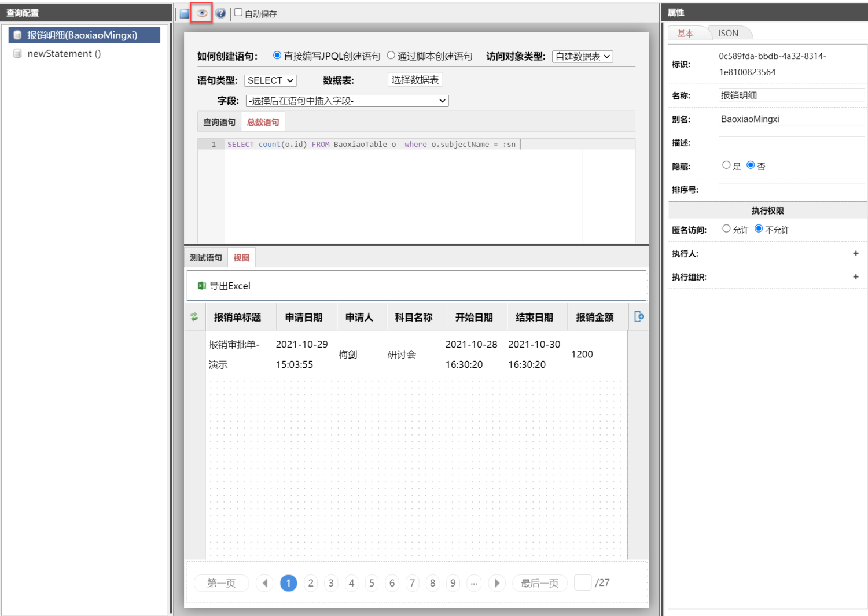Switch to the 查询语句 tab
Viewport: 868px width, 616px height.
219,122
